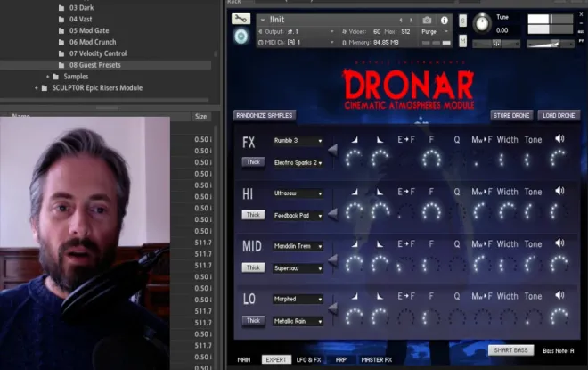588x370 pixels.
Task: Click LO row attack envelope icon
Action: tap(355, 297)
